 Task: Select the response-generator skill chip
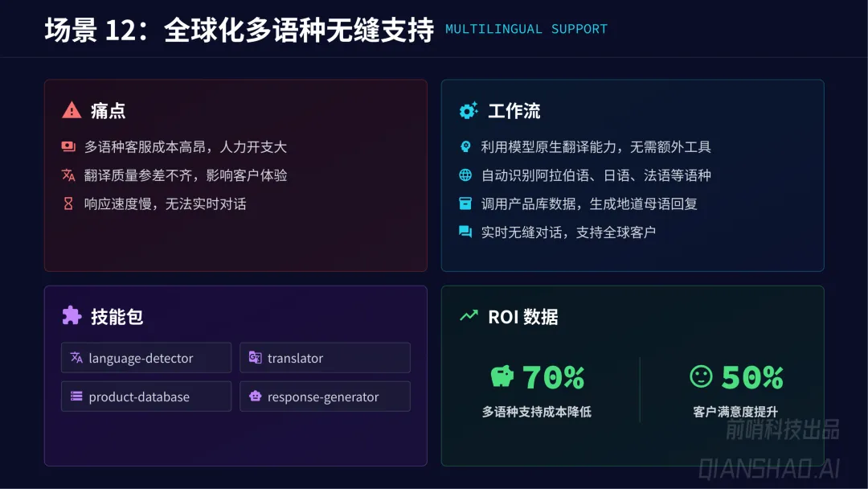point(325,397)
